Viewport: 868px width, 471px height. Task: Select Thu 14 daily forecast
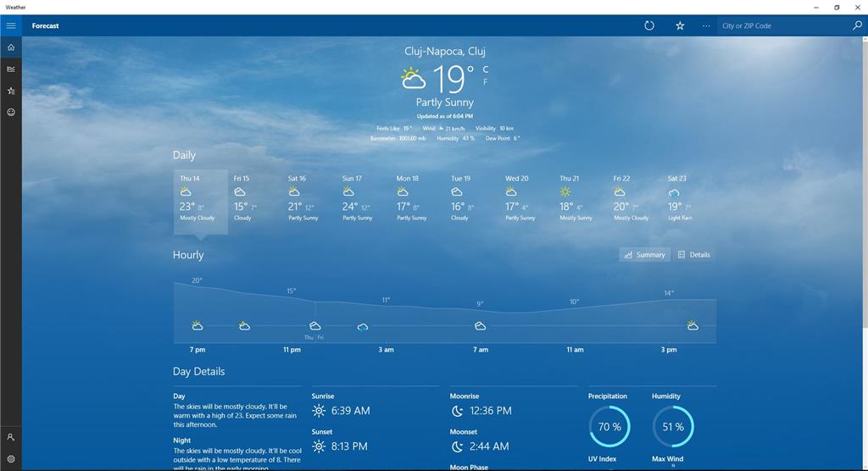pyautogui.click(x=200, y=202)
